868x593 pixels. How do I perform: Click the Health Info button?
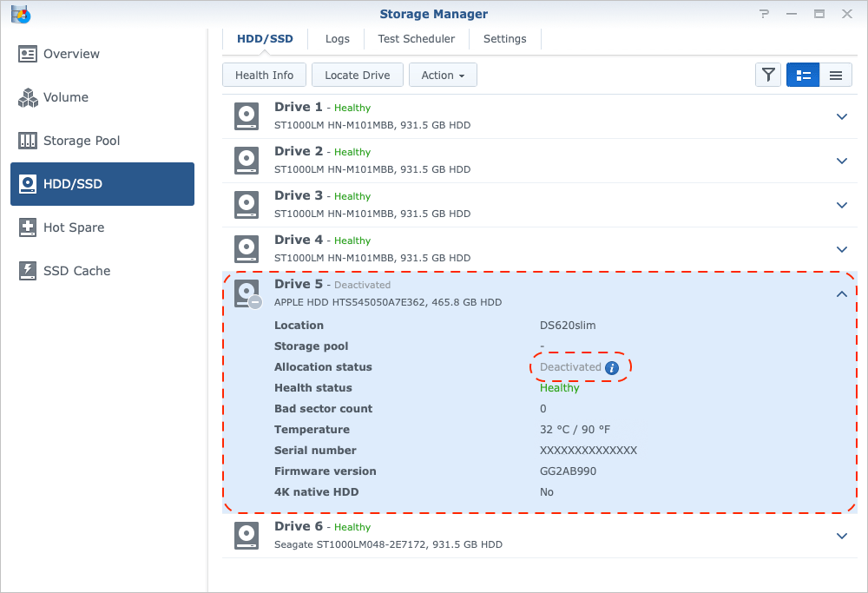coord(264,76)
